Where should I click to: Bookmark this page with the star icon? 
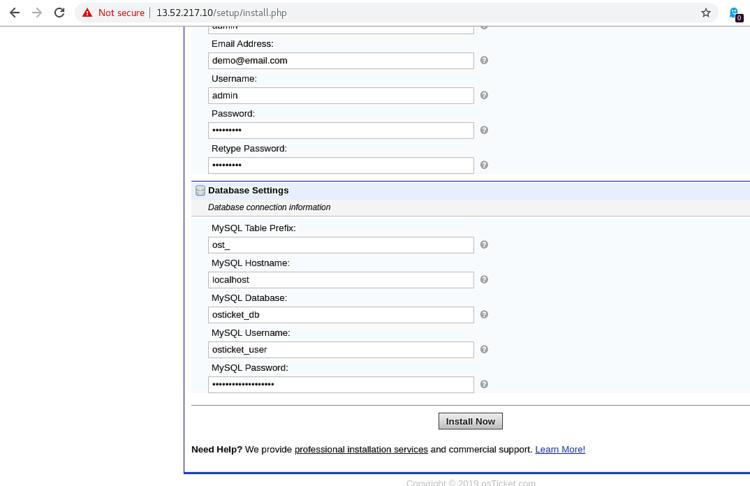[x=706, y=13]
